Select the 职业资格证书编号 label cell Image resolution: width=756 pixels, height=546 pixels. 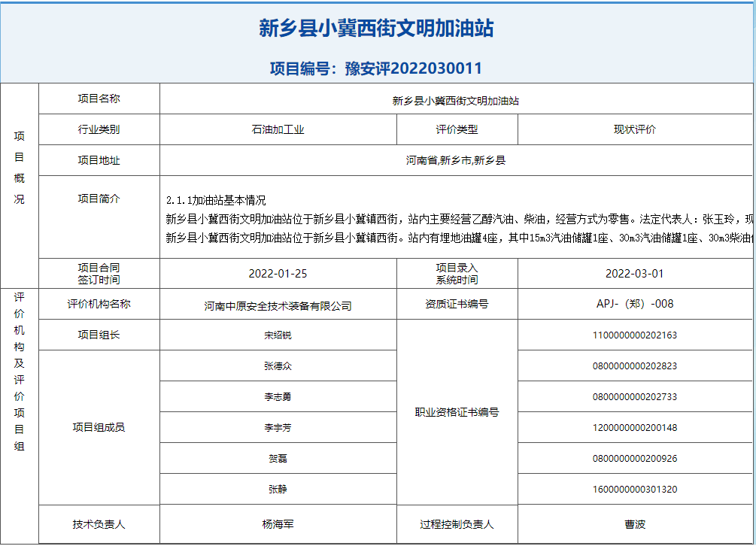457,412
